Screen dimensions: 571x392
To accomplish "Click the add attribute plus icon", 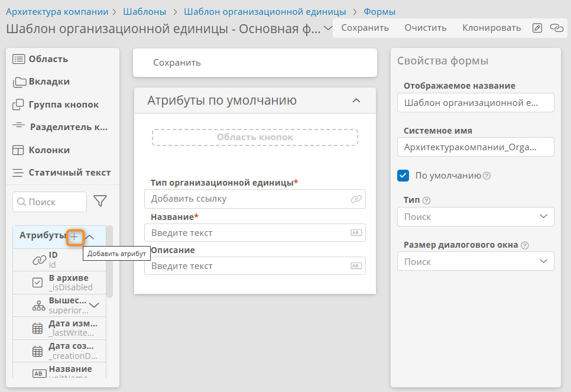I will pyautogui.click(x=74, y=237).
